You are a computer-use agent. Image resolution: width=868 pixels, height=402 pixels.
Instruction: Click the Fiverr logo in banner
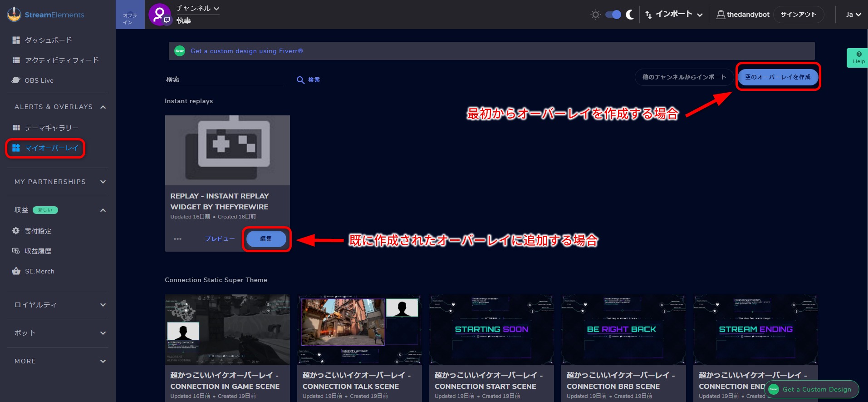click(180, 51)
